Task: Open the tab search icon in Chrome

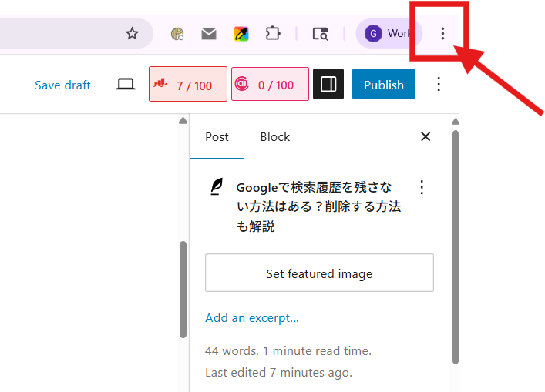Action: coord(320,34)
